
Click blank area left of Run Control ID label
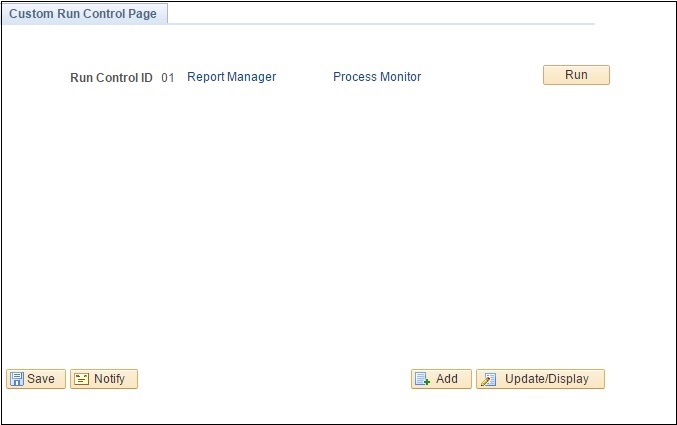(35, 77)
